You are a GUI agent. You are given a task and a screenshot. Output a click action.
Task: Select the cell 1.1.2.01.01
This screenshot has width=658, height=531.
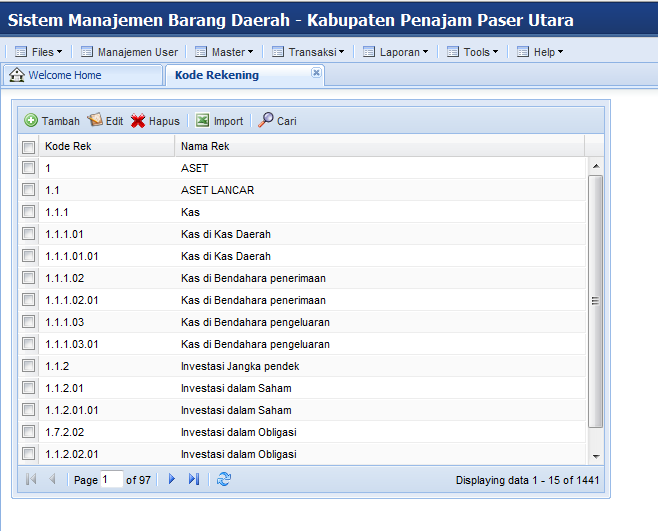tap(72, 410)
